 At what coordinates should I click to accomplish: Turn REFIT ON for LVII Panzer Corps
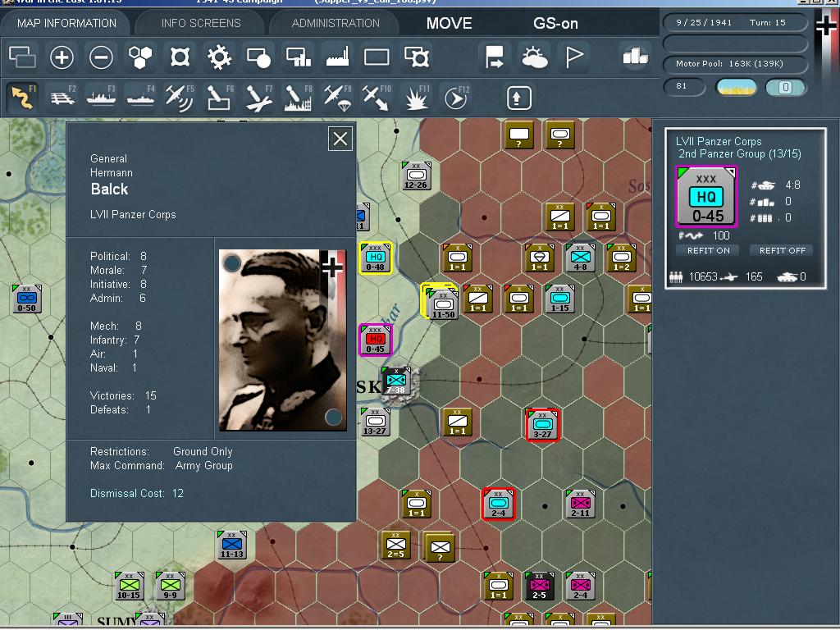(x=708, y=250)
